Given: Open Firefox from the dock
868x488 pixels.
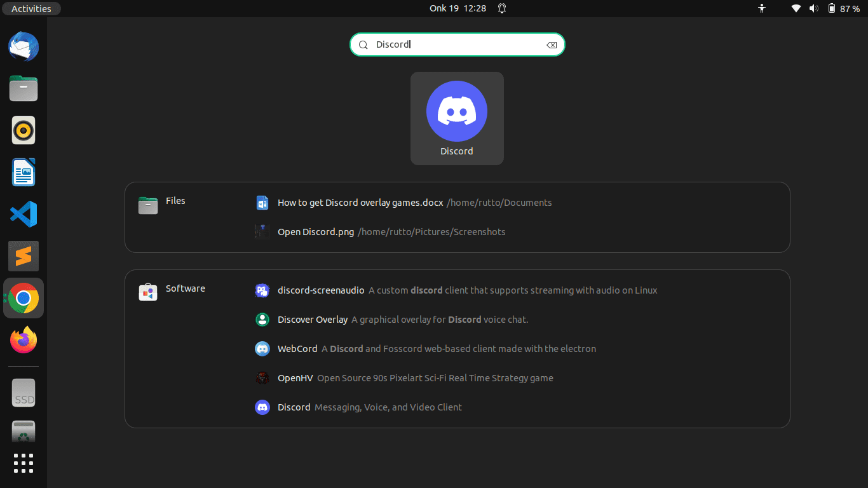Looking at the screenshot, I should pos(24,340).
